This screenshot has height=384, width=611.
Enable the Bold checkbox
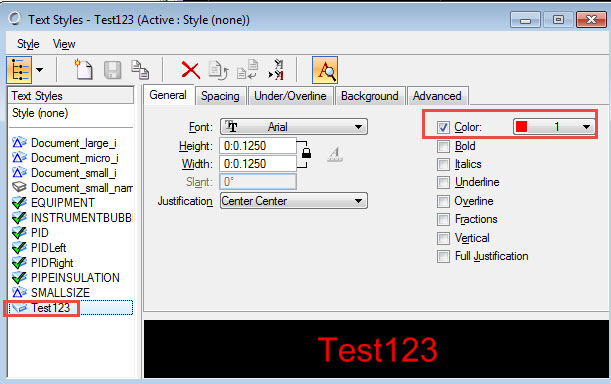[443, 147]
